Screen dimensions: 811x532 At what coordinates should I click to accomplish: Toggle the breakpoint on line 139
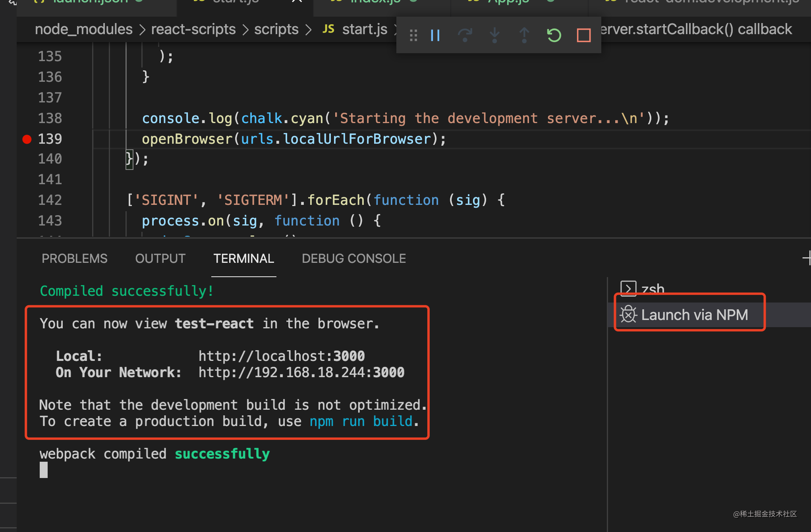tap(27, 139)
